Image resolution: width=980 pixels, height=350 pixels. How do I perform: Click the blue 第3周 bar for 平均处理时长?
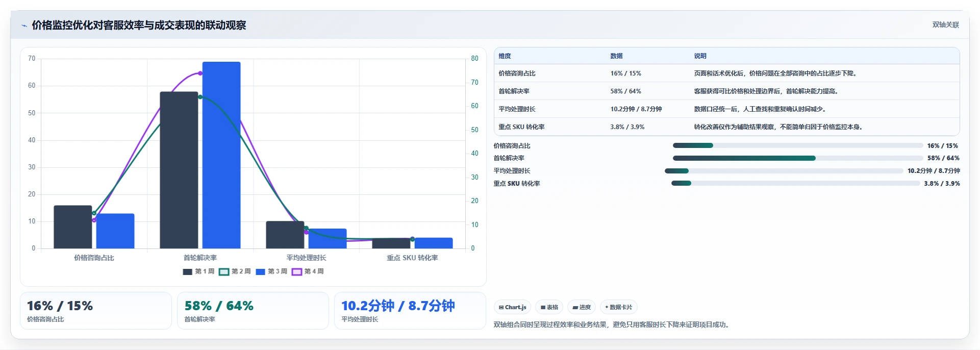pos(328,239)
